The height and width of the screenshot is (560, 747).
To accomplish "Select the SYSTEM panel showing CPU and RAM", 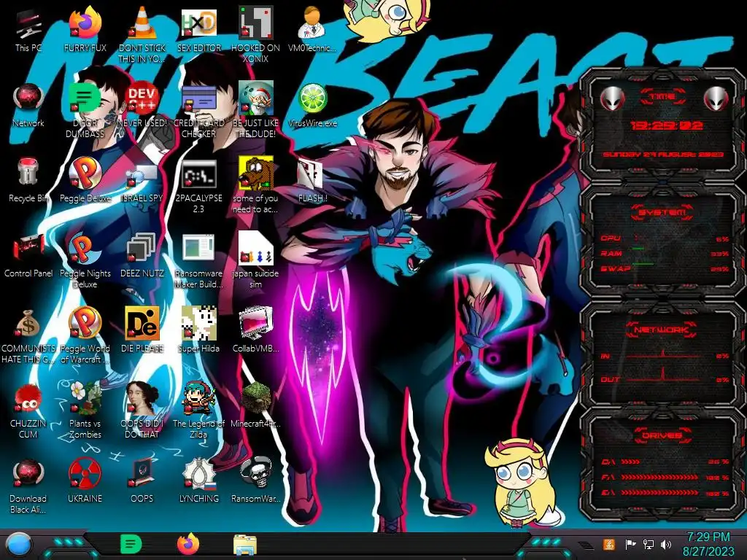I will 662,242.
